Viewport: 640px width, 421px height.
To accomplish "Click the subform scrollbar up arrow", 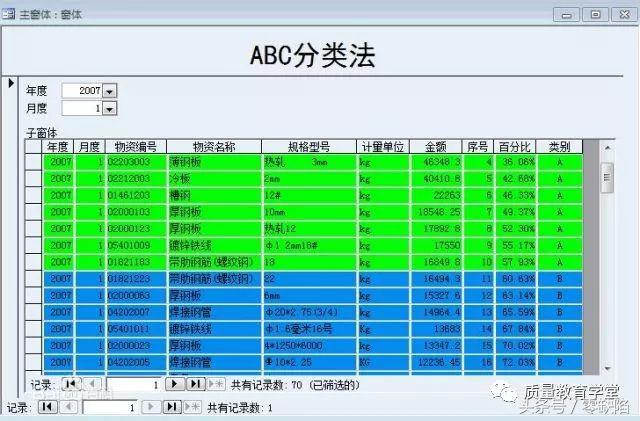I will (606, 147).
